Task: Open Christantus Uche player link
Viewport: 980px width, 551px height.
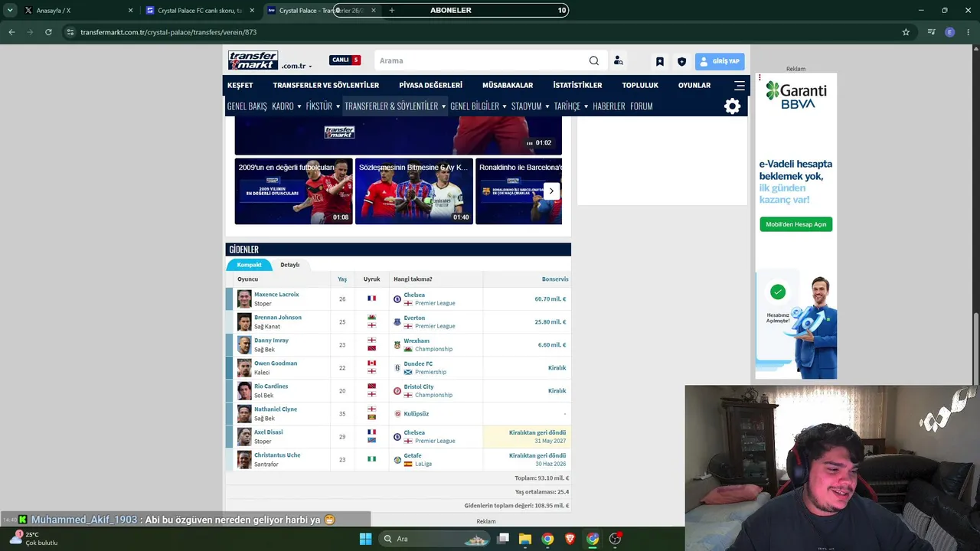Action: coord(277,455)
